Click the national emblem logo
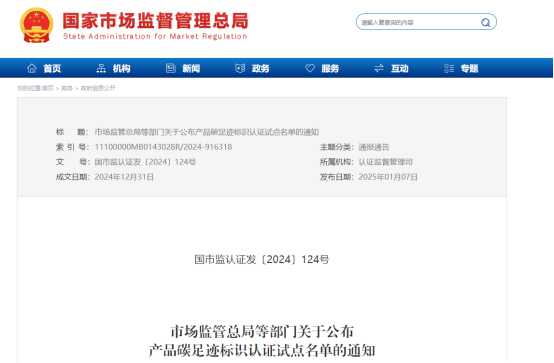Image resolution: width=554 pixels, height=363 pixels. 36,25
